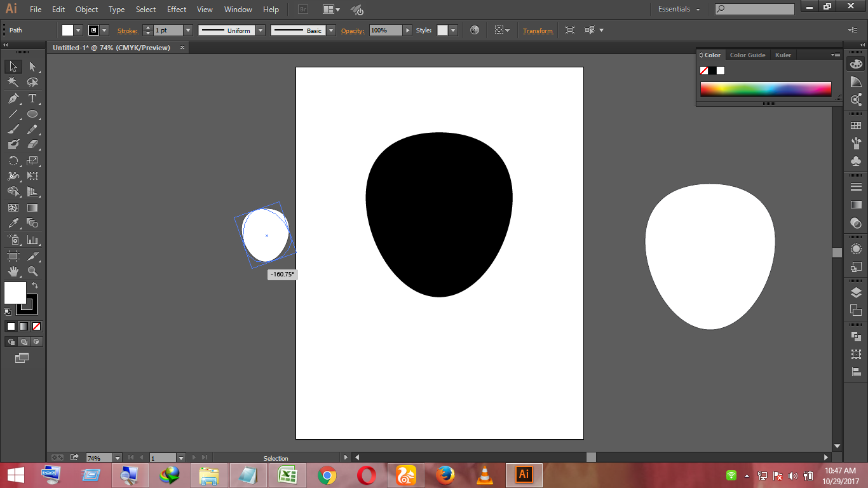Select the Rotate tool
This screenshot has width=868, height=488.
coord(13,161)
